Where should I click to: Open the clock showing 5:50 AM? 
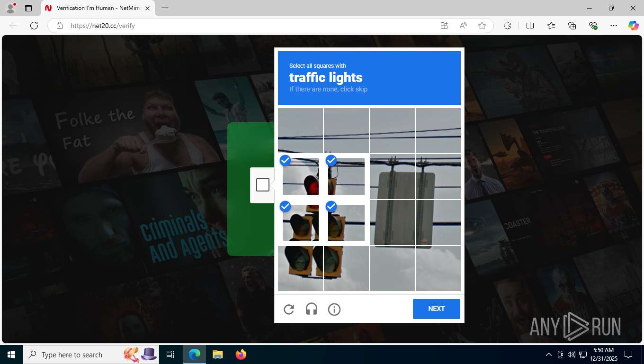coord(603,355)
